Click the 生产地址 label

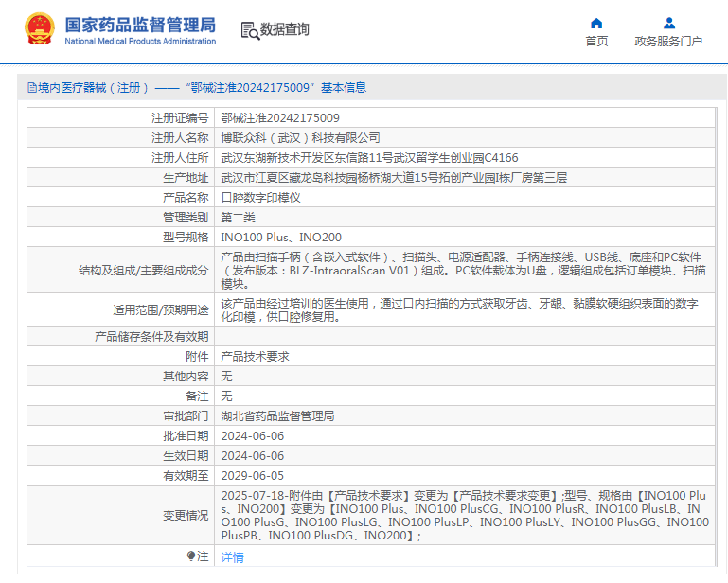click(x=186, y=178)
